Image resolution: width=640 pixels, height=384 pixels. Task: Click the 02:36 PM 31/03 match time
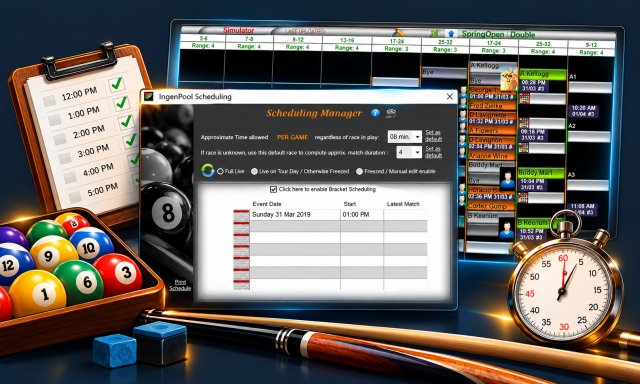pos(491,197)
